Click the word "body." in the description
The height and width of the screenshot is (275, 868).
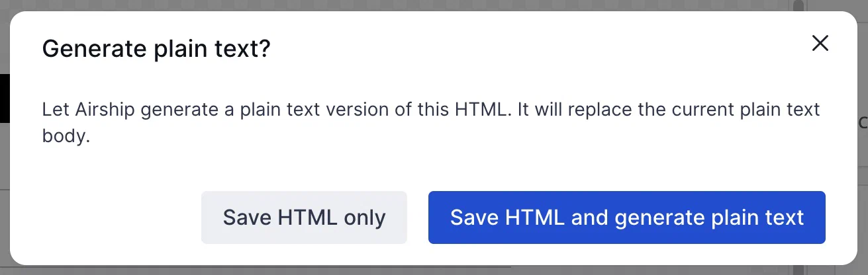point(65,137)
